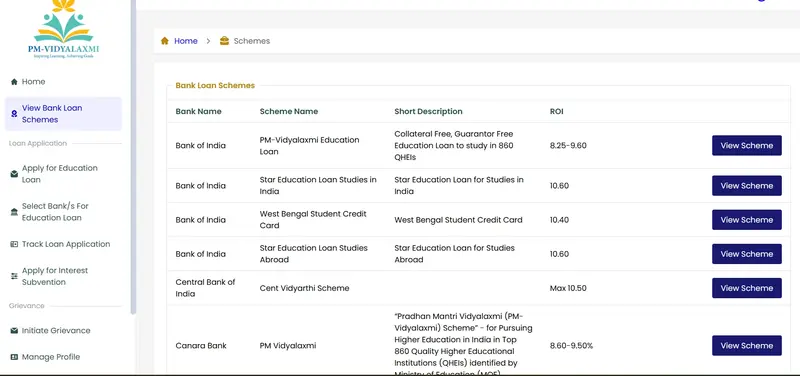Click the PM-Vidyalaxmi logo

click(64, 29)
